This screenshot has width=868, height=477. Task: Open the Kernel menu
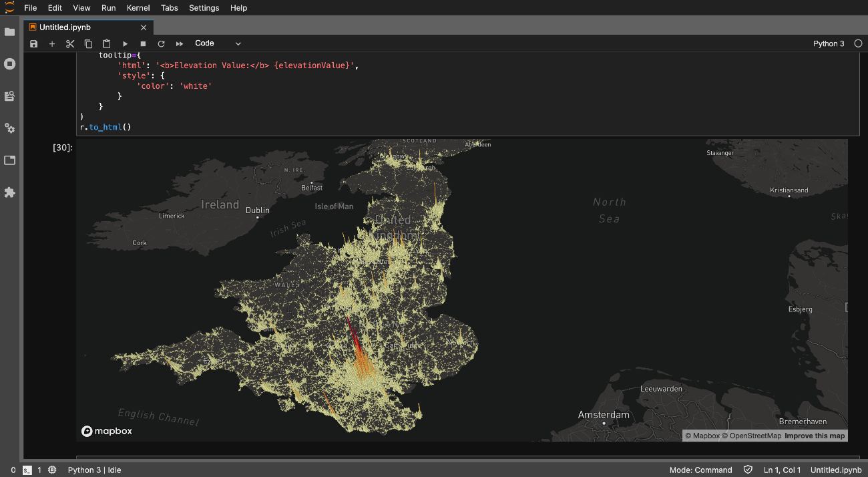click(138, 8)
